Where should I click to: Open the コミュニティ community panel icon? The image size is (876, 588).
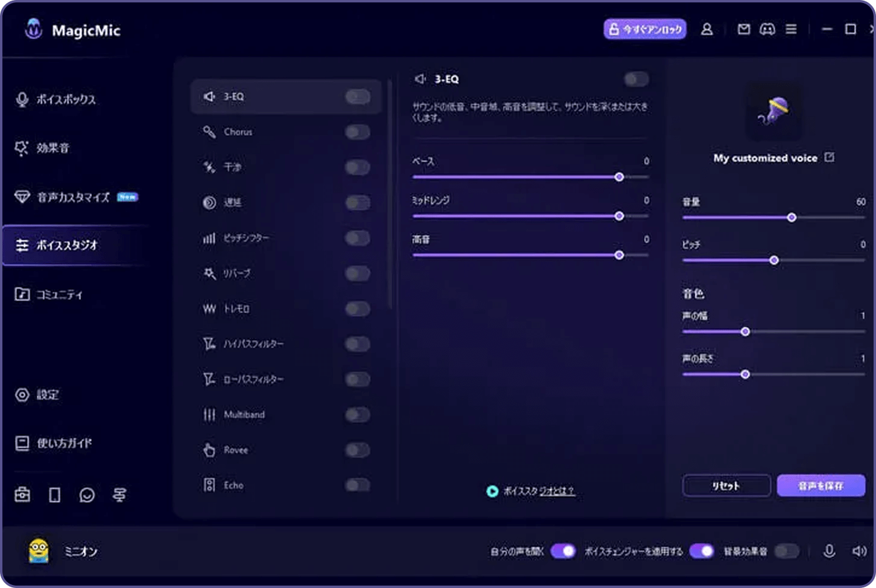21,294
